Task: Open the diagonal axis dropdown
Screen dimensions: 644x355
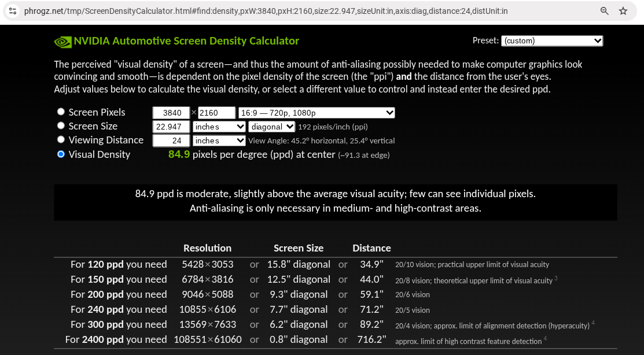Action: click(x=271, y=127)
